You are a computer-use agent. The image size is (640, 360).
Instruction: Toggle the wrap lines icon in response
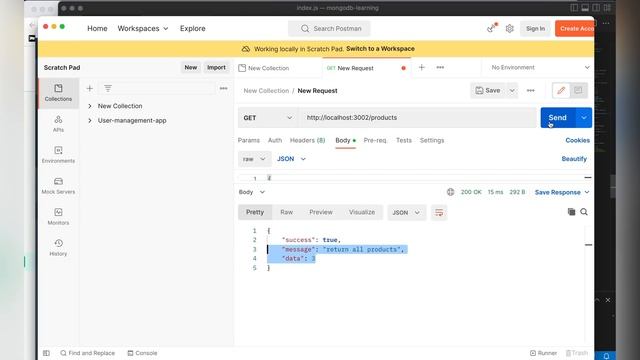pos(439,213)
